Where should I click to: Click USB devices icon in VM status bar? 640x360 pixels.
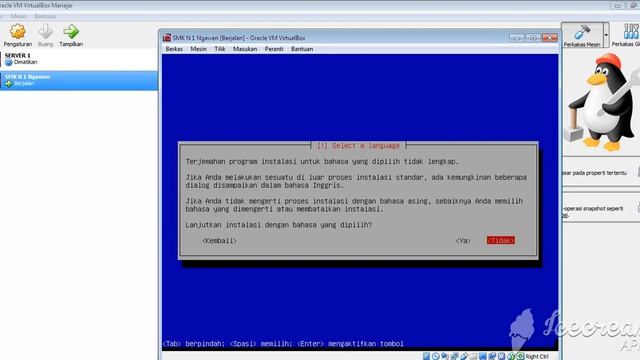[464, 356]
